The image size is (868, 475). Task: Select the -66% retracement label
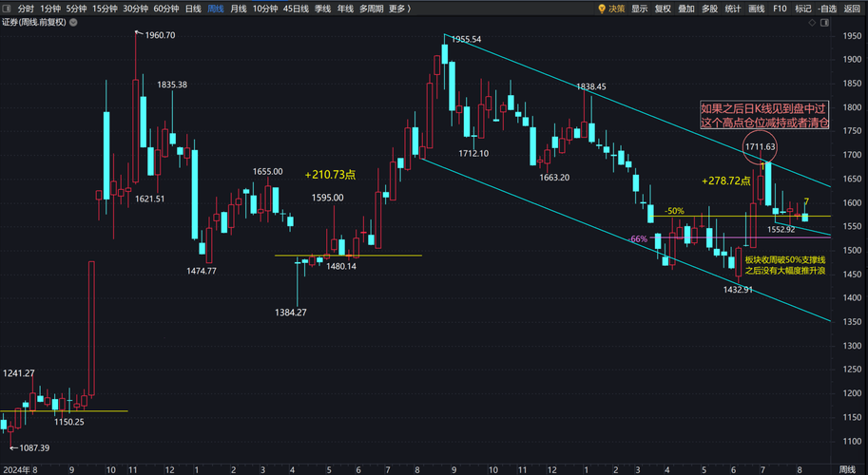[638, 238]
